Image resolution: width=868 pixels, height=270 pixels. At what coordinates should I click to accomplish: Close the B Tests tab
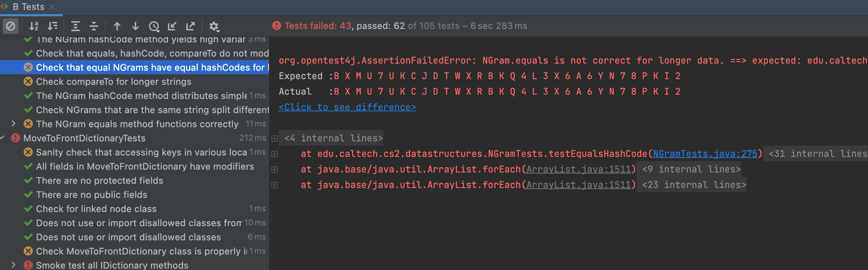pyautogui.click(x=52, y=7)
